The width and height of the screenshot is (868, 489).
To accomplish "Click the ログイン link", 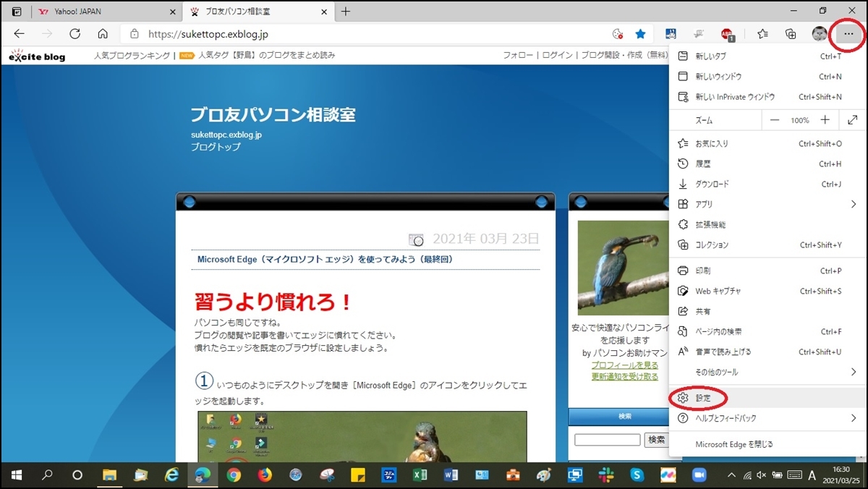I will [558, 55].
